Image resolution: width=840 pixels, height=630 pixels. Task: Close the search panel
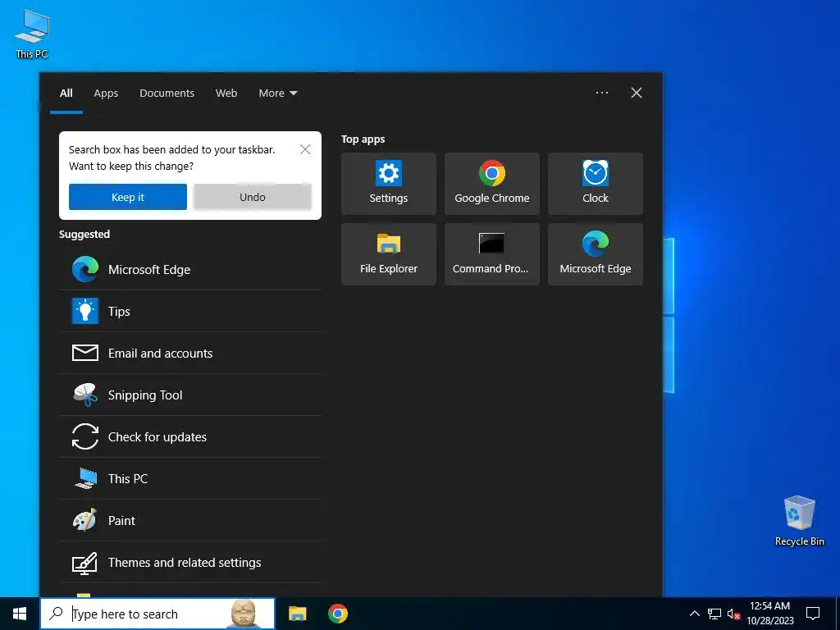[x=636, y=93]
